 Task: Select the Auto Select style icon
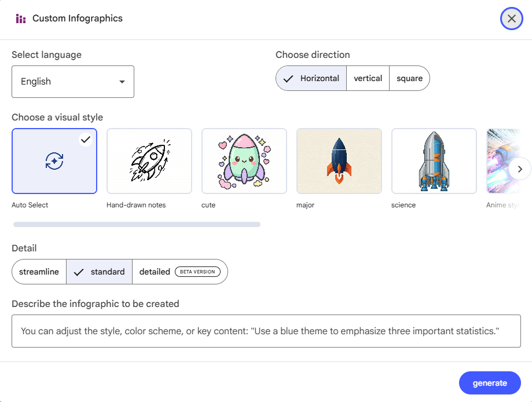[54, 161]
